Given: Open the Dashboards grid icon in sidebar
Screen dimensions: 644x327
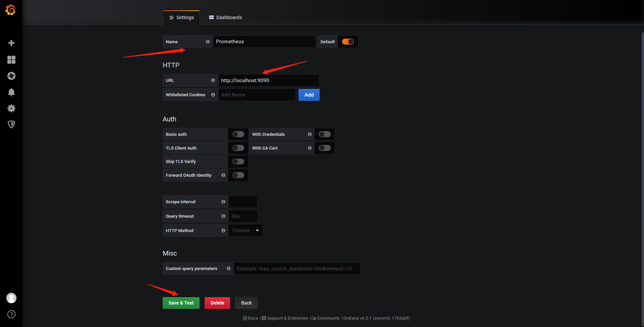Looking at the screenshot, I should [x=11, y=60].
